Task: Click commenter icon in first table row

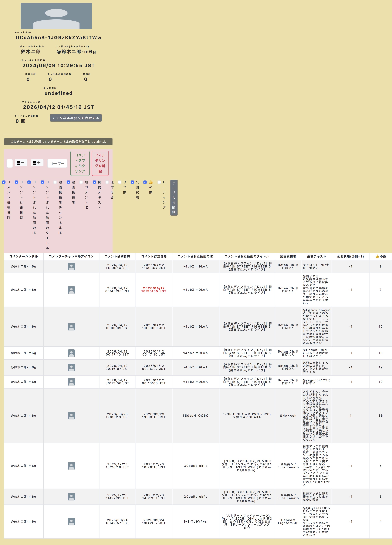Action: click(71, 266)
